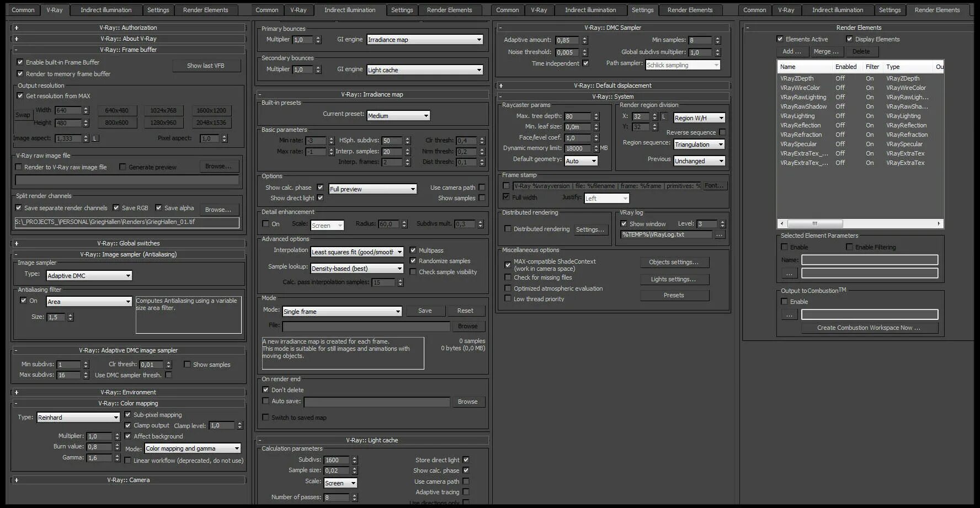The height and width of the screenshot is (508, 980).
Task: Toggle the Save alpha checkbox
Action: 158,208
